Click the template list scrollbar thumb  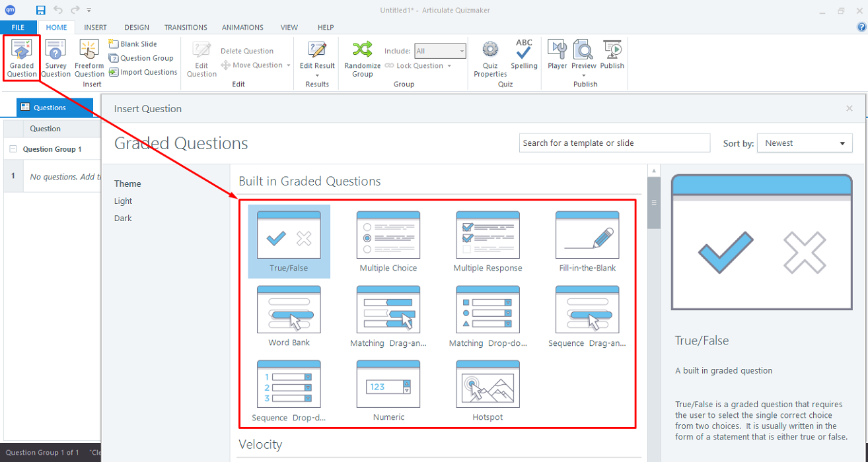[654, 203]
